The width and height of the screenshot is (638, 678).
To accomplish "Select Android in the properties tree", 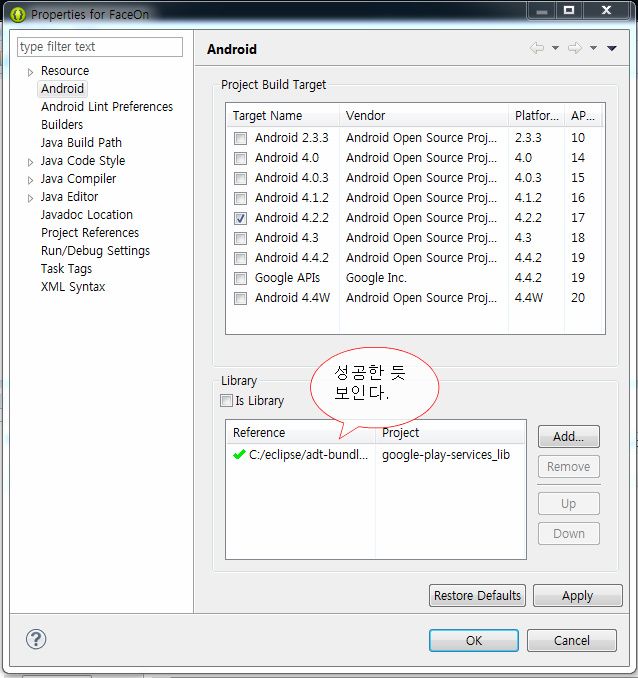I will (63, 89).
